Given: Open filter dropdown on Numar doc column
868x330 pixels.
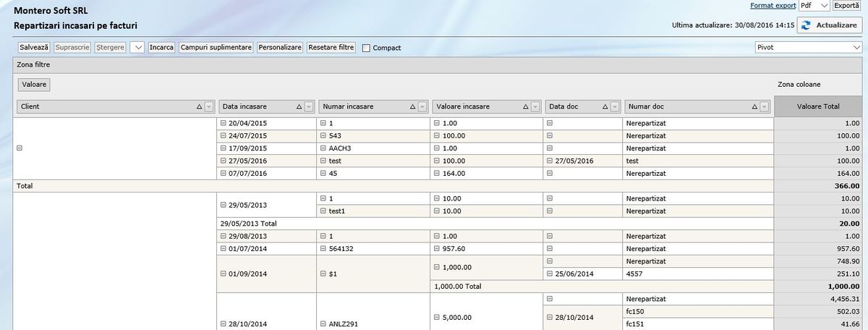Looking at the screenshot, I should (x=764, y=106).
